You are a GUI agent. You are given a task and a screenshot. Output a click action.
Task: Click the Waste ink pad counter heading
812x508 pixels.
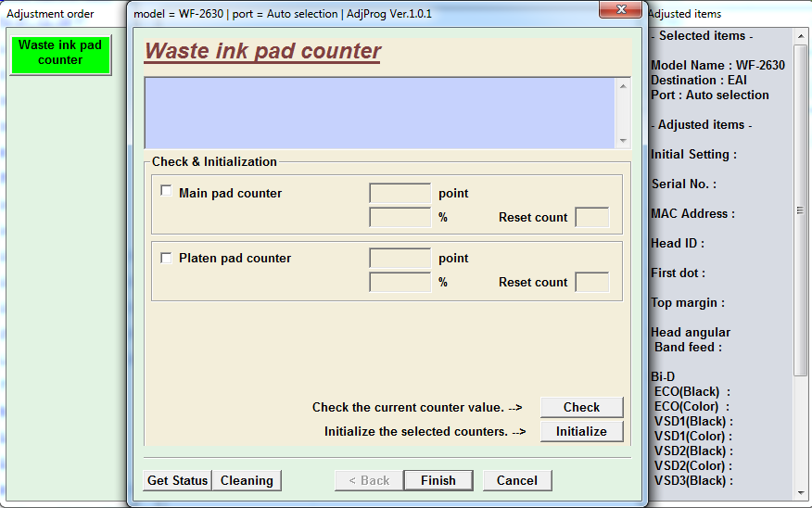(x=262, y=51)
